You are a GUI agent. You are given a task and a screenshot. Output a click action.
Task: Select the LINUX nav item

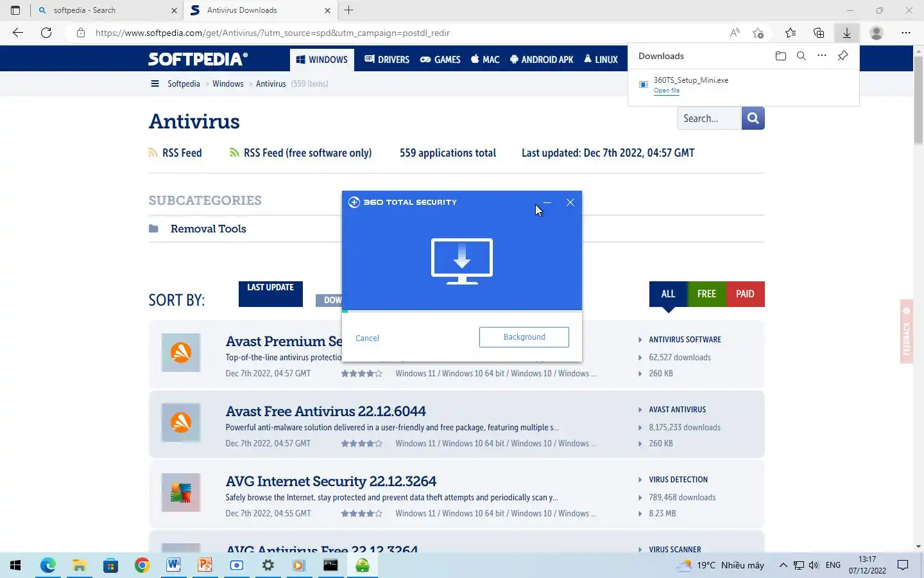[x=601, y=60]
